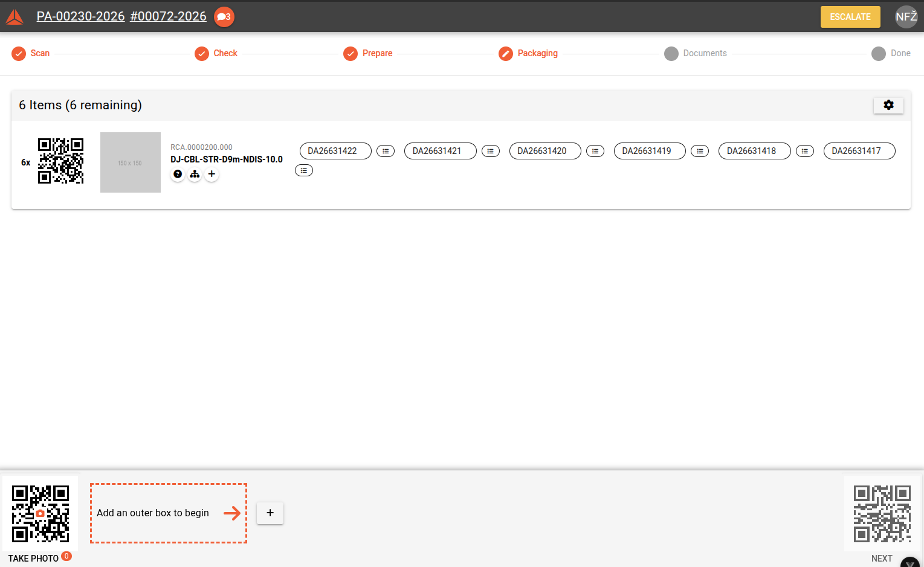The width and height of the screenshot is (924, 567).
Task: Go to the Check step
Action: coord(216,53)
